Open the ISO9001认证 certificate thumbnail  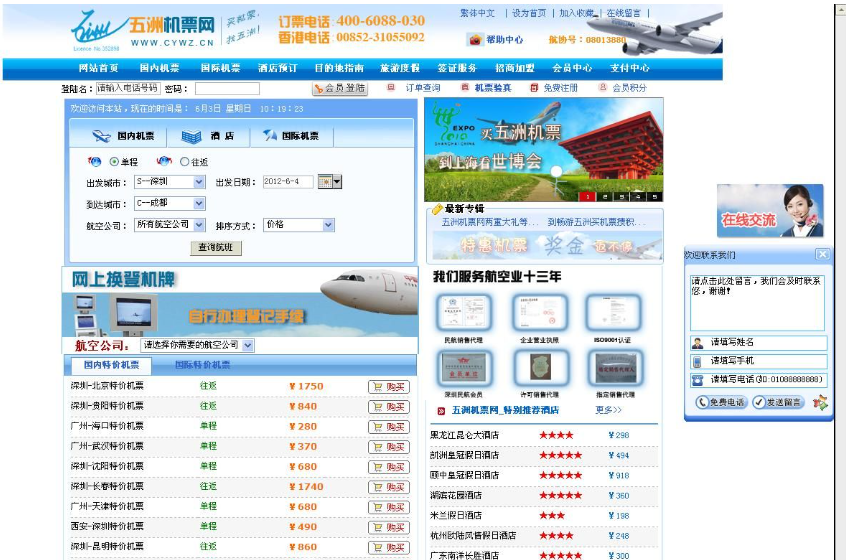pos(612,312)
